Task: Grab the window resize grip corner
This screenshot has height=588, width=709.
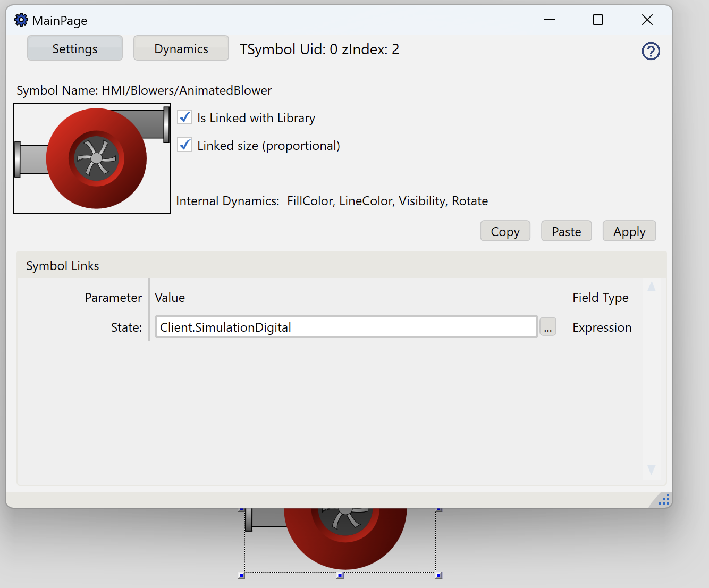Action: click(x=663, y=500)
